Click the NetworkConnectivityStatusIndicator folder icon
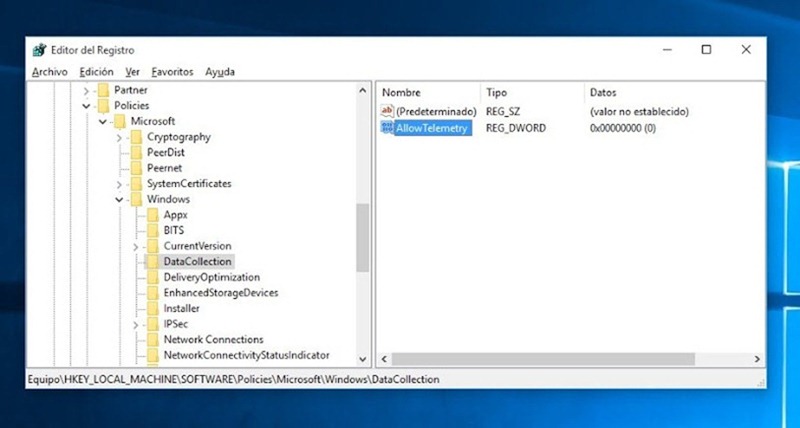800x428 pixels. tap(153, 356)
